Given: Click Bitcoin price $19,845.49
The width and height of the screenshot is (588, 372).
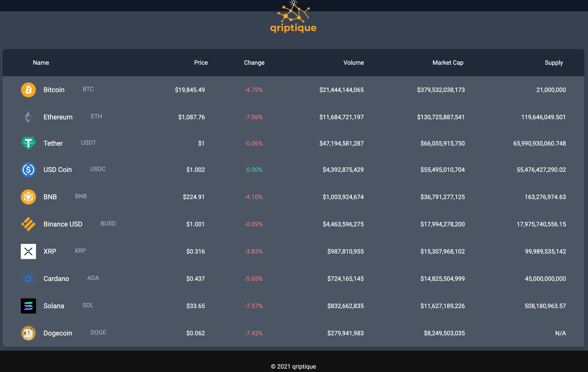Looking at the screenshot, I should [x=190, y=90].
